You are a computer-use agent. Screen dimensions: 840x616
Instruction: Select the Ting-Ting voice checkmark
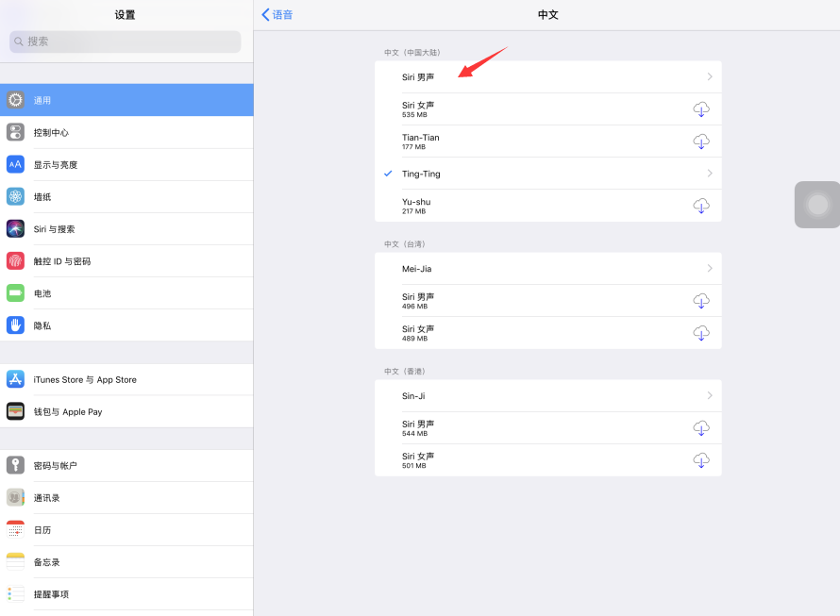(389, 173)
